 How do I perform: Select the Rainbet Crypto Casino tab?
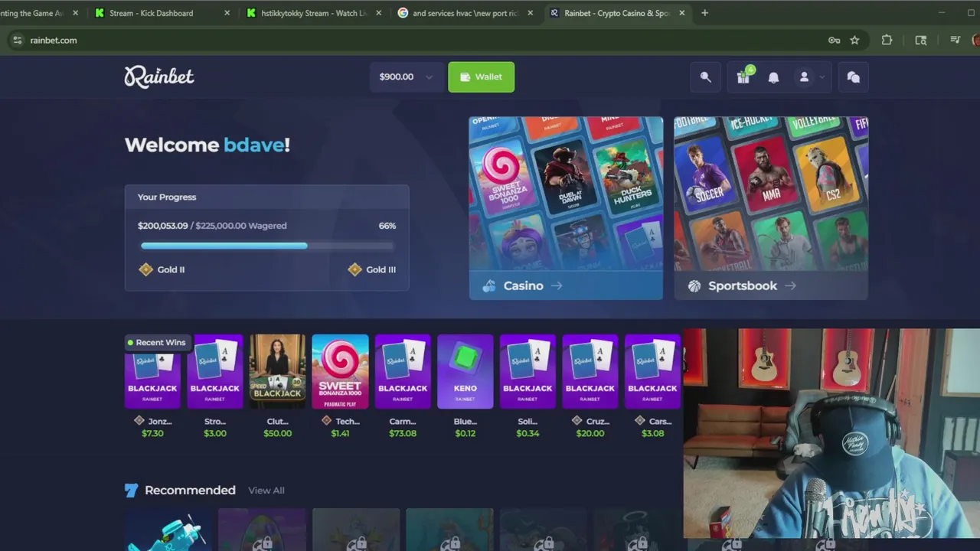point(617,13)
